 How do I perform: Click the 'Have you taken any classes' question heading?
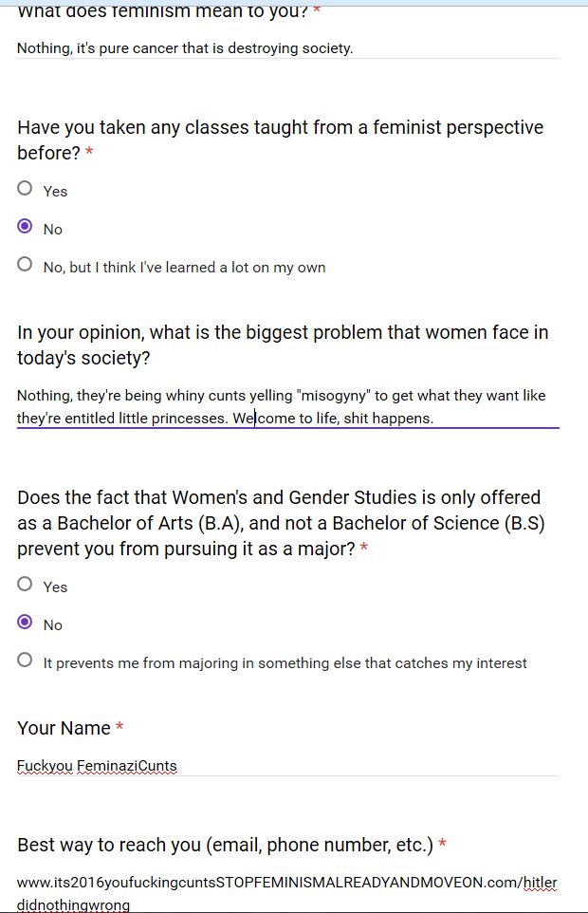tap(281, 140)
